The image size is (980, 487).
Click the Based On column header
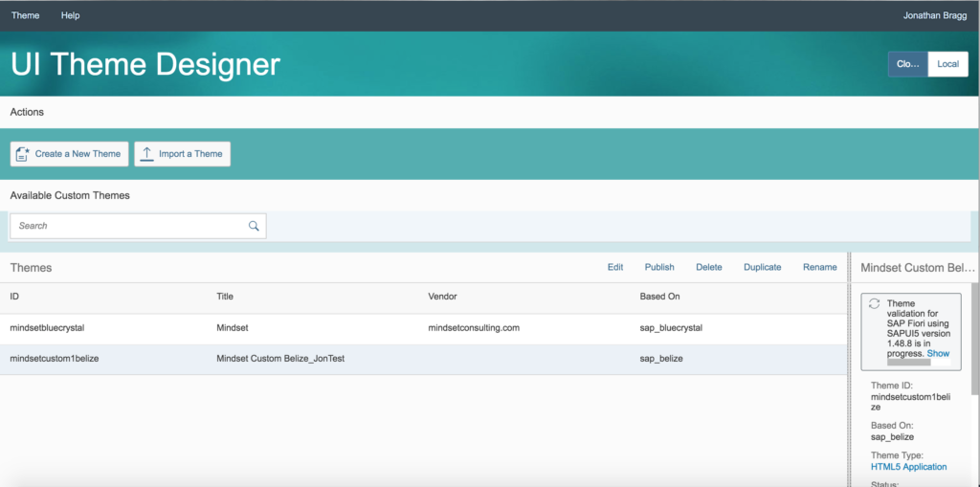660,297
